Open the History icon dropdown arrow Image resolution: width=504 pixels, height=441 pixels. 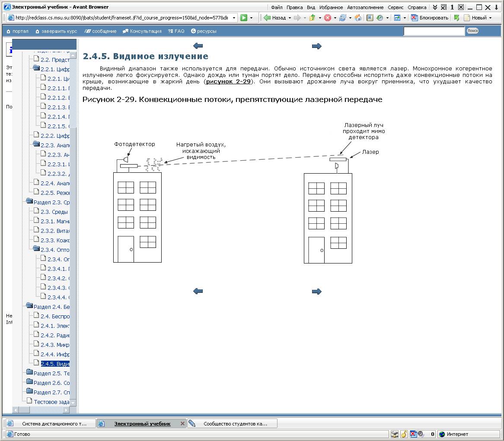pyautogui.click(x=387, y=18)
